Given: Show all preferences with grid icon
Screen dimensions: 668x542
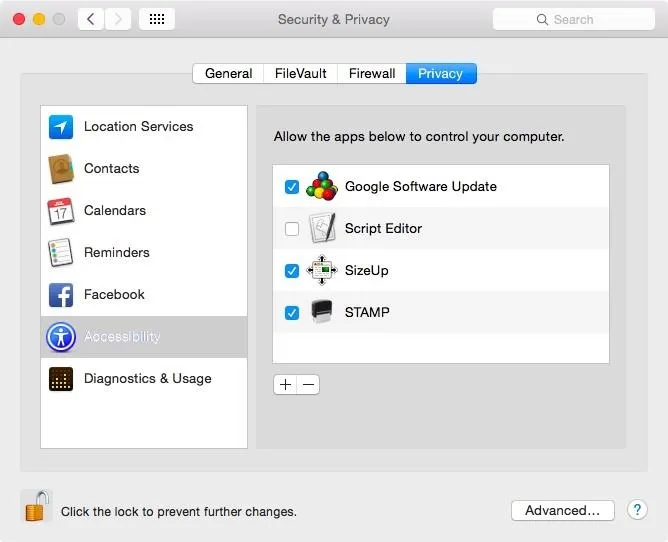Looking at the screenshot, I should (157, 19).
